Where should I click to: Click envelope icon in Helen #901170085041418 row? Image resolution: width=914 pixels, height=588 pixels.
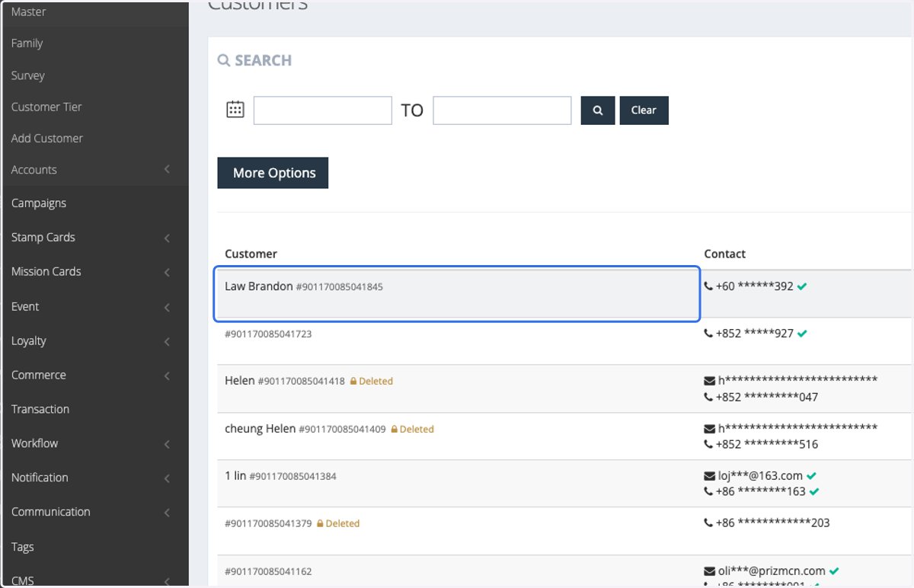pos(710,381)
